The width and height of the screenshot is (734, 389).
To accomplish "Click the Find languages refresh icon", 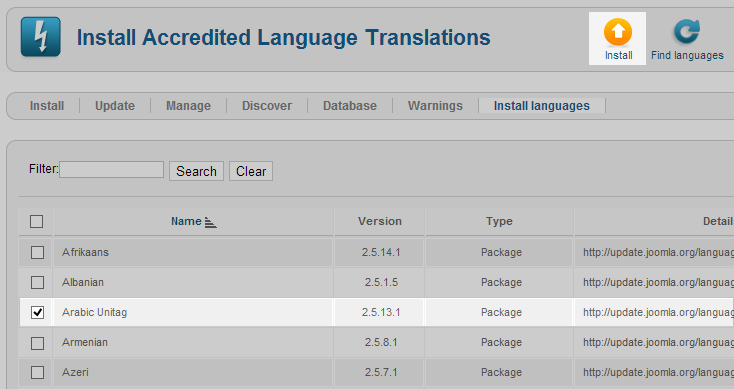I will point(687,32).
